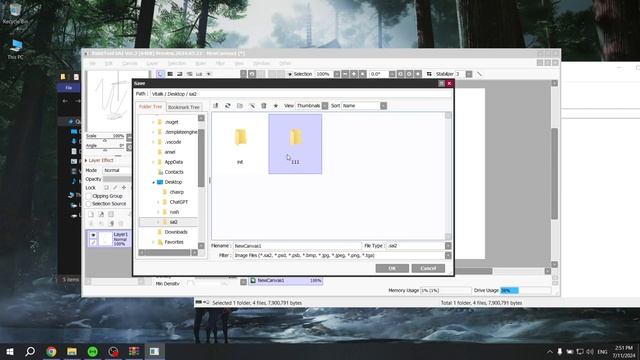Open the layer Mode dropdown showing Normal
The image size is (640, 360).
coord(116,170)
